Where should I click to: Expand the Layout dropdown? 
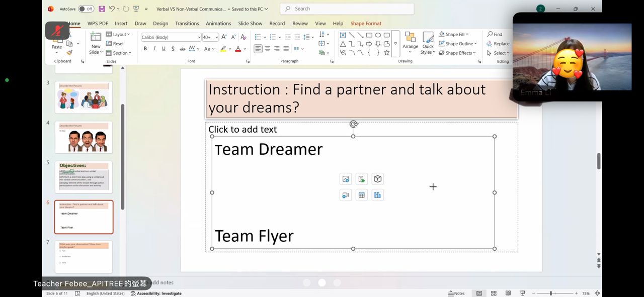(118, 34)
